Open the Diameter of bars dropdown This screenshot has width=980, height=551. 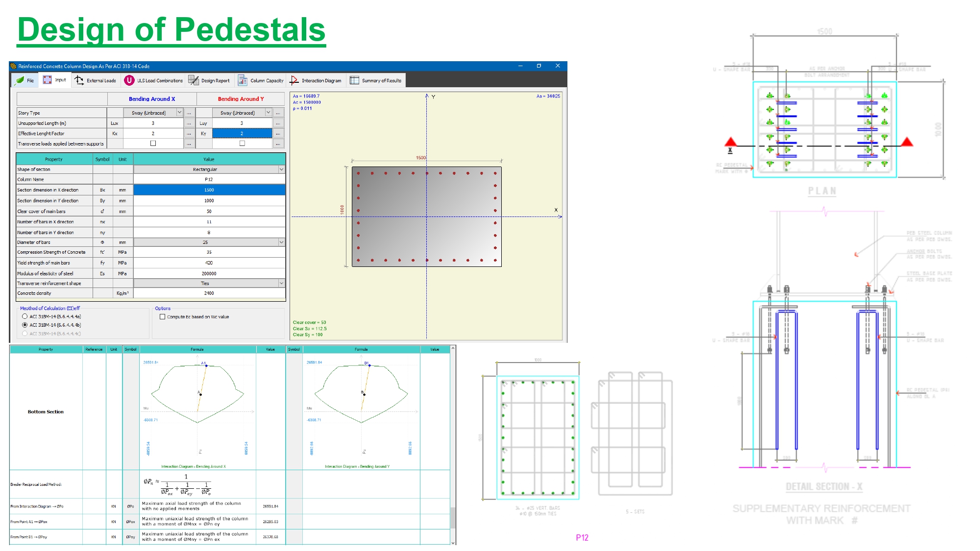coord(281,242)
